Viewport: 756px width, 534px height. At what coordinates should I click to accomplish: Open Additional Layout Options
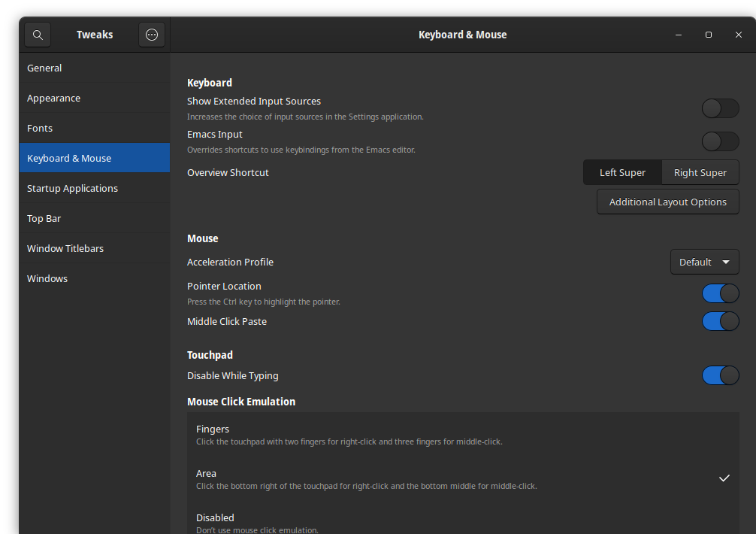(x=667, y=202)
